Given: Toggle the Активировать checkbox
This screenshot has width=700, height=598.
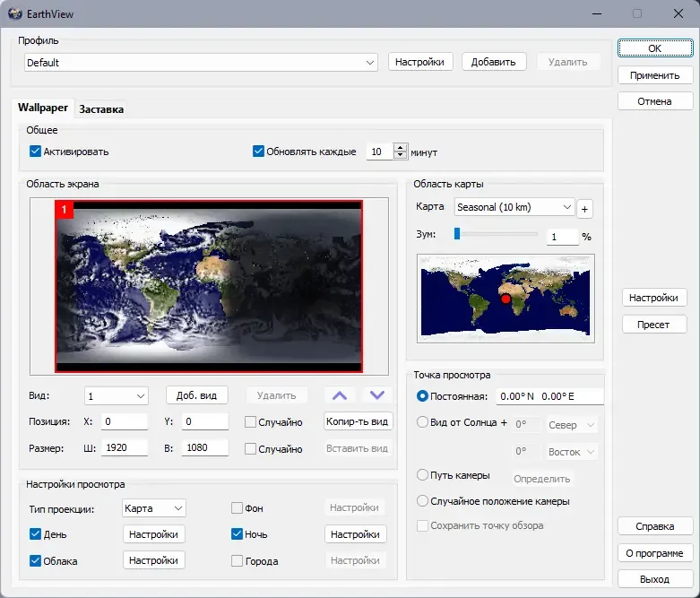Looking at the screenshot, I should click(x=35, y=151).
